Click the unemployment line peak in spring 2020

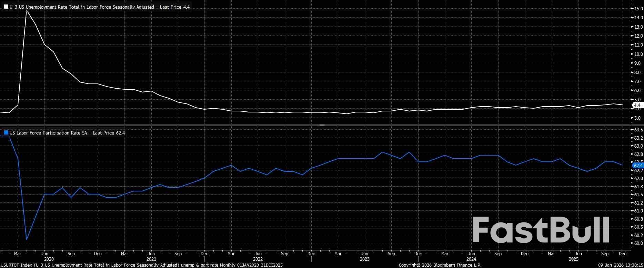pos(27,11)
